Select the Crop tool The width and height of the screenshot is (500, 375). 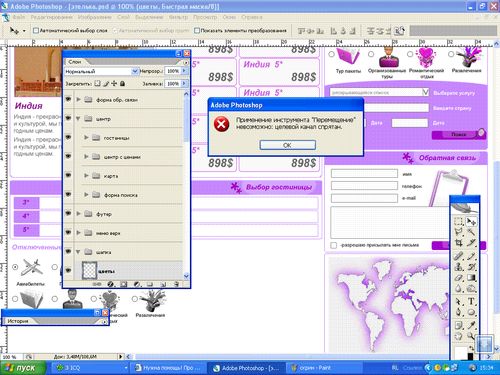pos(459,243)
